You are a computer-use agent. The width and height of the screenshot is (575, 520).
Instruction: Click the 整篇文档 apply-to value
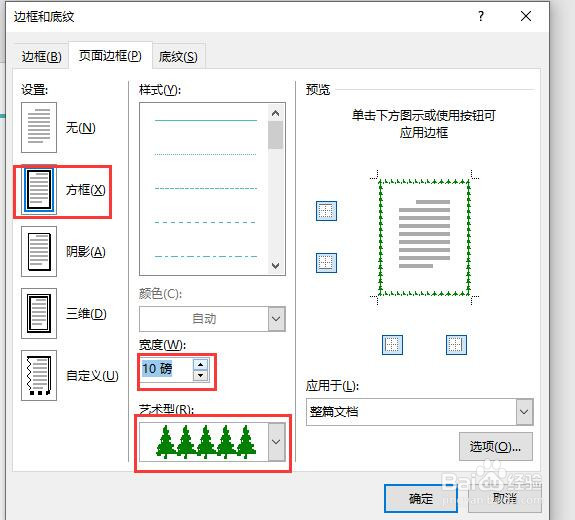point(334,412)
